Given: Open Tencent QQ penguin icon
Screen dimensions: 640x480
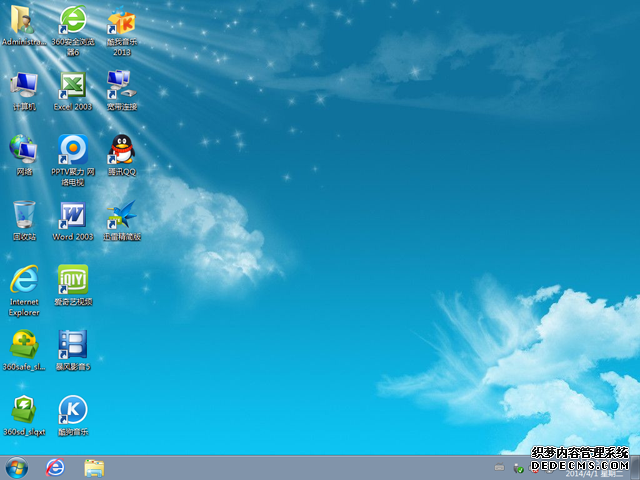Looking at the screenshot, I should [x=121, y=151].
